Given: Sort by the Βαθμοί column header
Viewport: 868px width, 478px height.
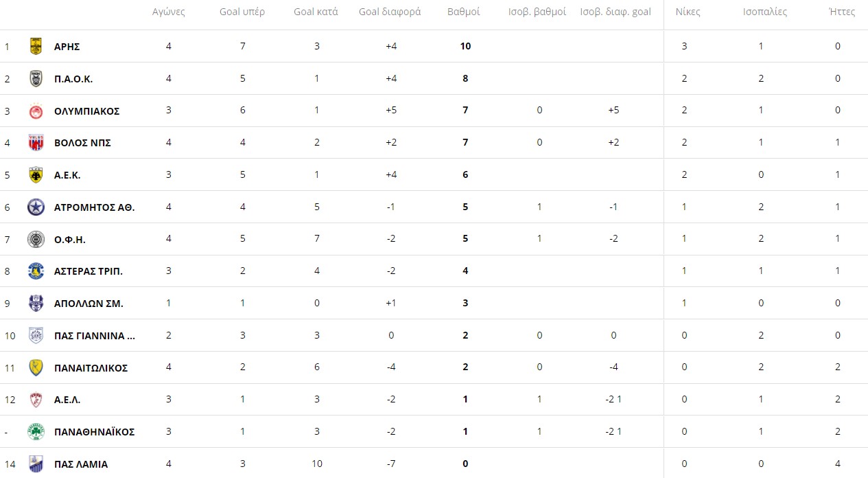Looking at the screenshot, I should 464,12.
